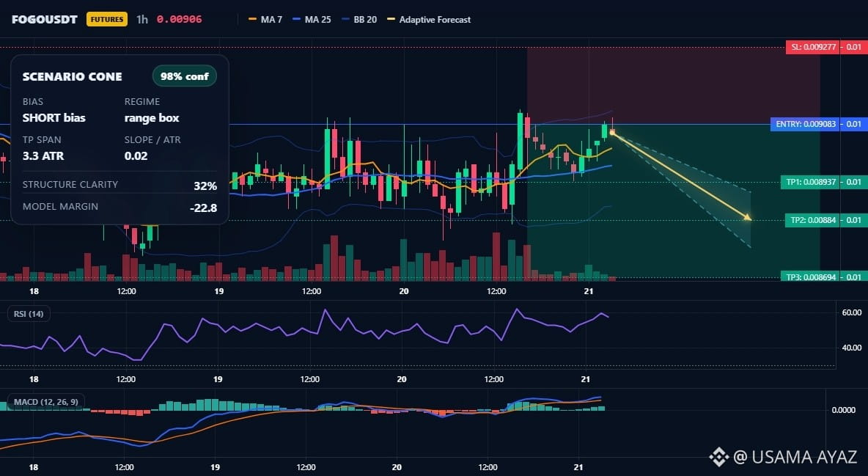
Task: Click the SLOPE / ATR field label
Action: point(152,139)
